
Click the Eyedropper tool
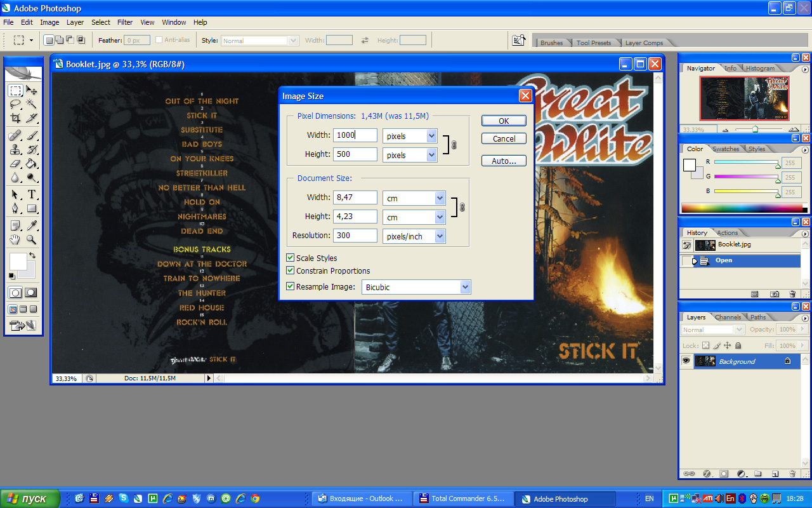tap(31, 225)
